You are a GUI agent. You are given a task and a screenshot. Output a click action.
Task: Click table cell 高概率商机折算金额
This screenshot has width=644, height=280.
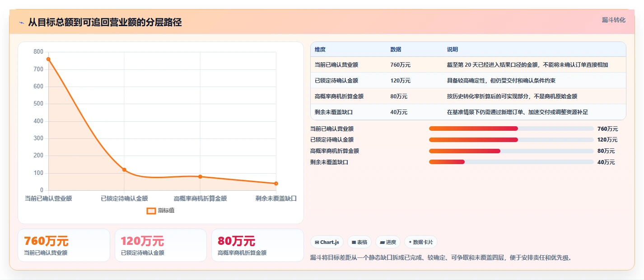pyautogui.click(x=339, y=96)
